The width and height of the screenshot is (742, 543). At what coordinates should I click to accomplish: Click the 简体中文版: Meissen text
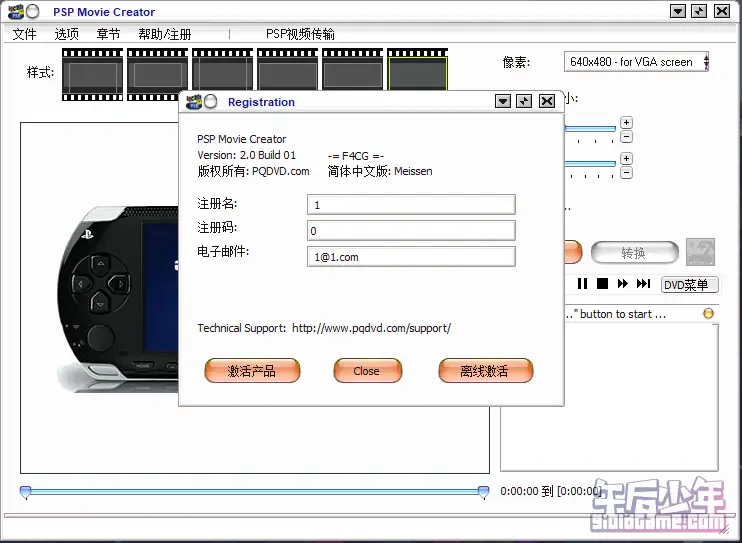[380, 171]
